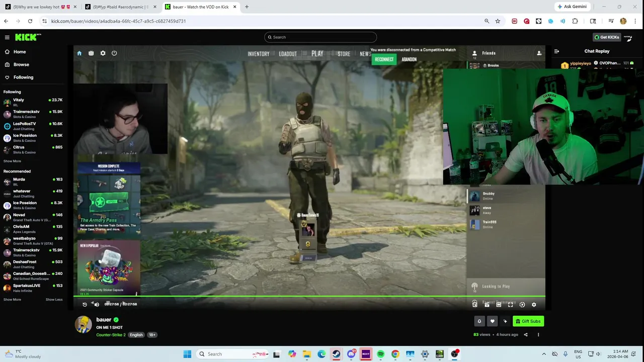The height and width of the screenshot is (362, 644).
Task: Open the playback speed control
Action: [x=522, y=304]
